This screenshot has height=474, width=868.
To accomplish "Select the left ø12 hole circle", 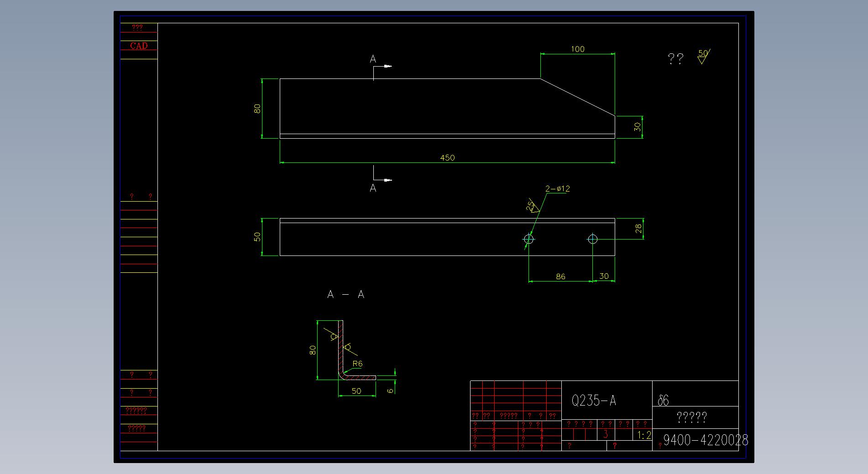I will pos(528,239).
